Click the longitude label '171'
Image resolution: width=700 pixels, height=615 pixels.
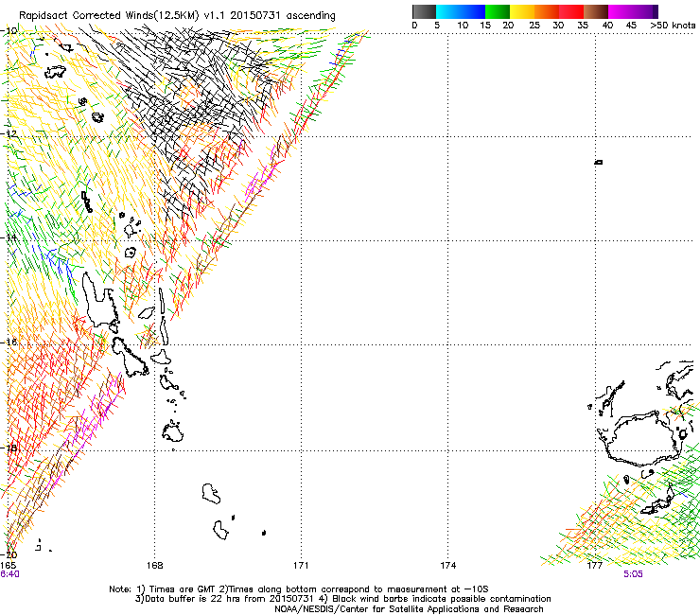click(x=301, y=566)
